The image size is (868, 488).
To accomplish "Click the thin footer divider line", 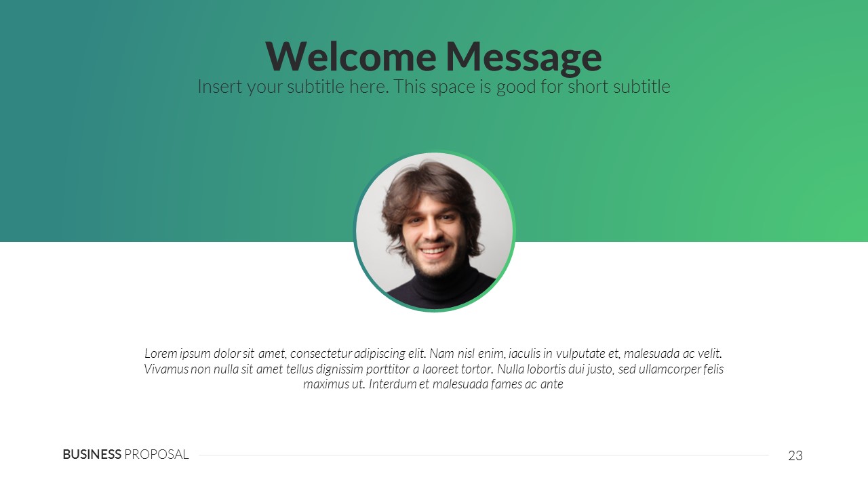I will (x=484, y=455).
